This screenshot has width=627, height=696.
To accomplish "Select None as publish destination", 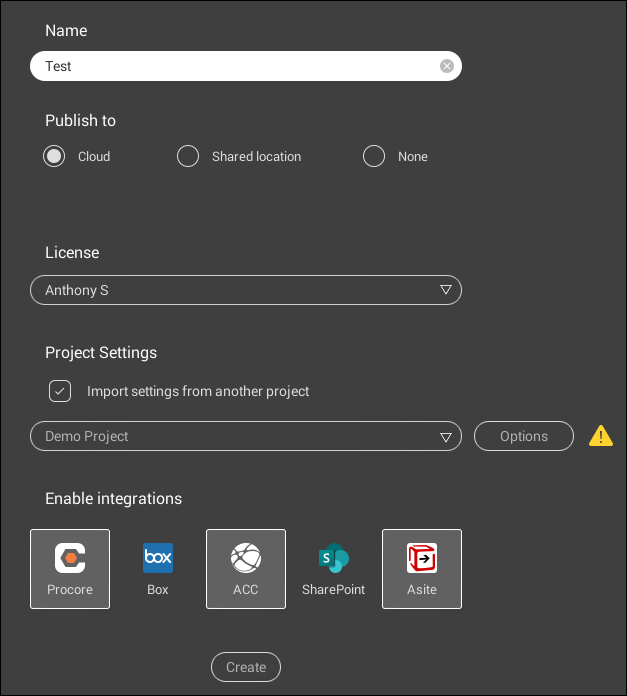I will [x=374, y=156].
